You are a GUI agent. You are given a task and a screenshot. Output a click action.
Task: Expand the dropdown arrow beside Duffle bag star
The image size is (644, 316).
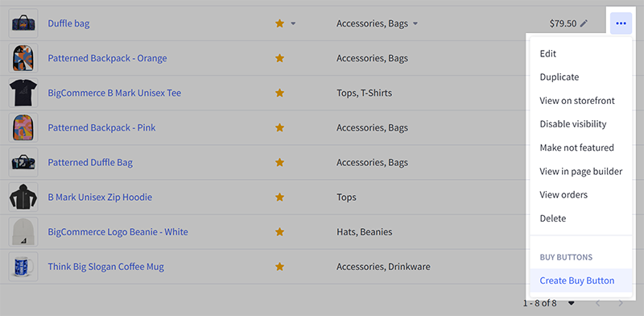click(293, 23)
